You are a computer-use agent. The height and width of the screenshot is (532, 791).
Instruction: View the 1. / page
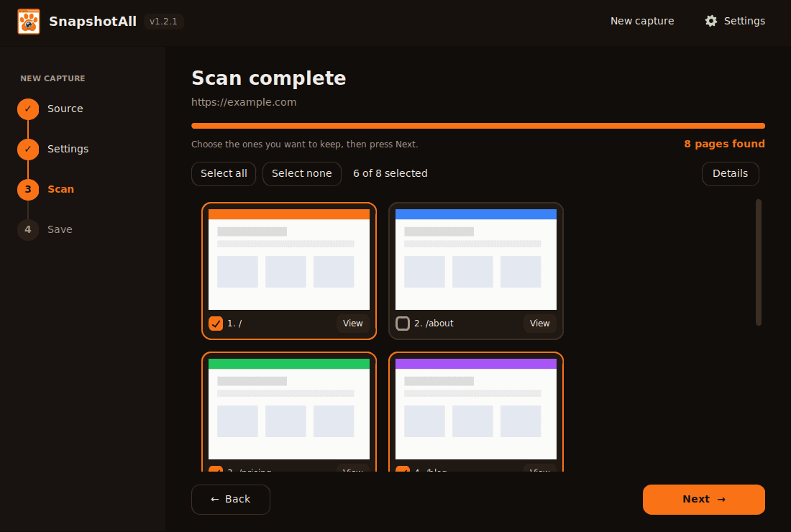tap(352, 324)
